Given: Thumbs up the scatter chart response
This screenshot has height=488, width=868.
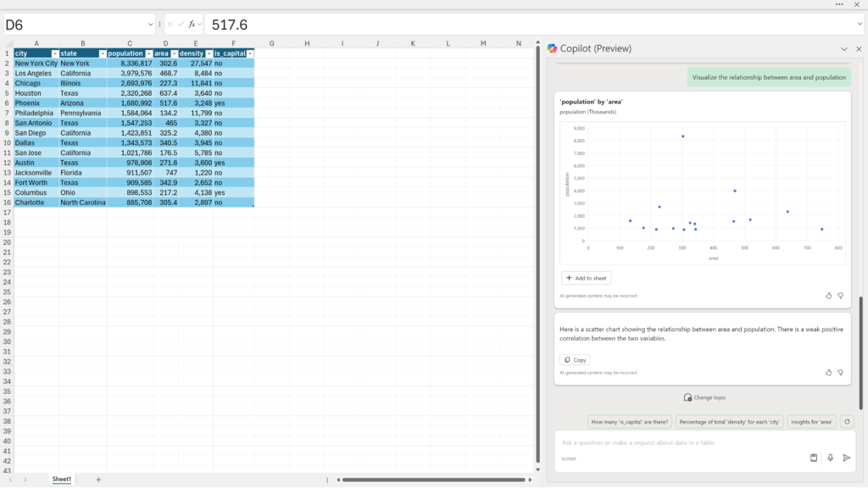Looking at the screenshot, I should point(828,296).
